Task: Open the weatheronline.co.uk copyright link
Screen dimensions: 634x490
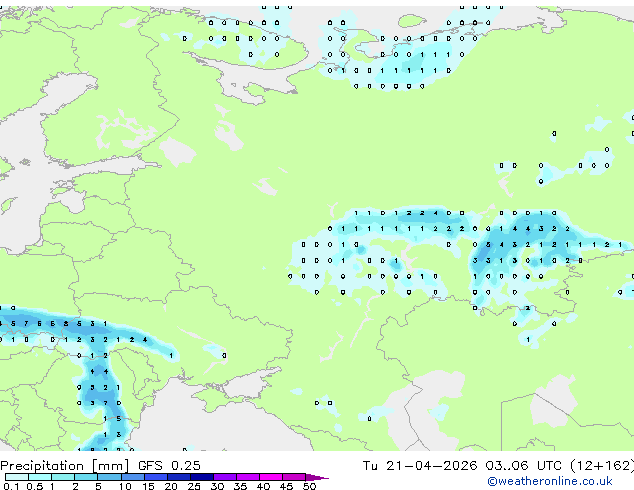Action: 550,481
